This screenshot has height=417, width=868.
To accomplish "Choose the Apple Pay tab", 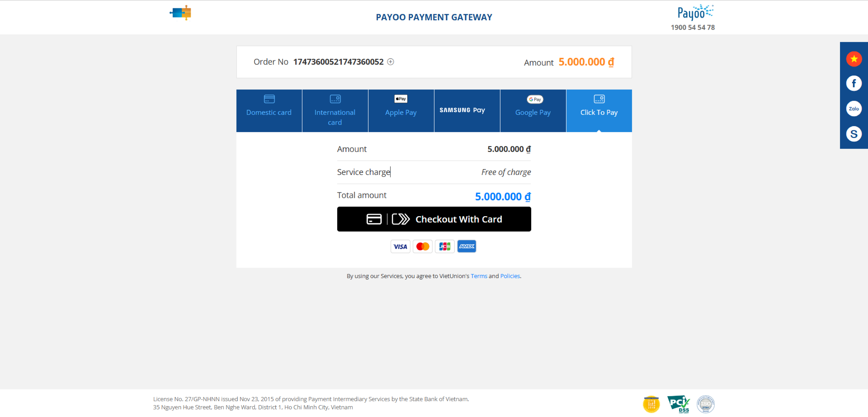I will pos(401,110).
